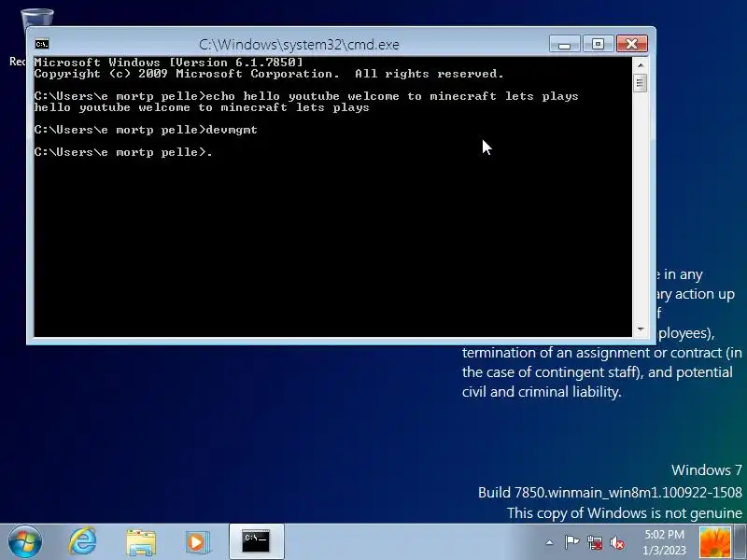
Task: Click the cmd window scrollbar thumb
Action: point(641,83)
